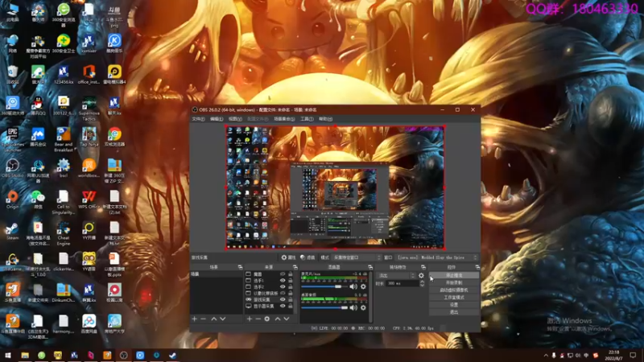Open WPS Office desktop icon
Screen dimensions: 644x362
pos(89,200)
